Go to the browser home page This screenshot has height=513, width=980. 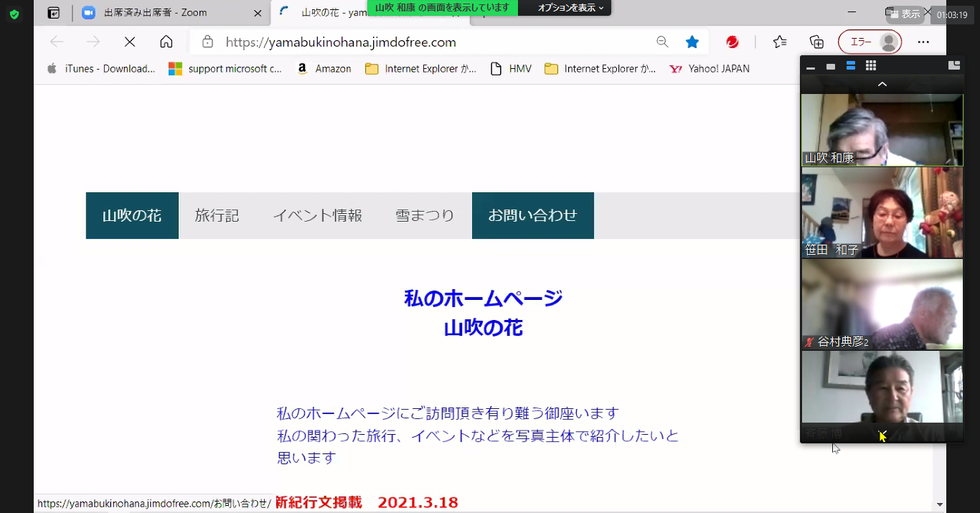[166, 42]
